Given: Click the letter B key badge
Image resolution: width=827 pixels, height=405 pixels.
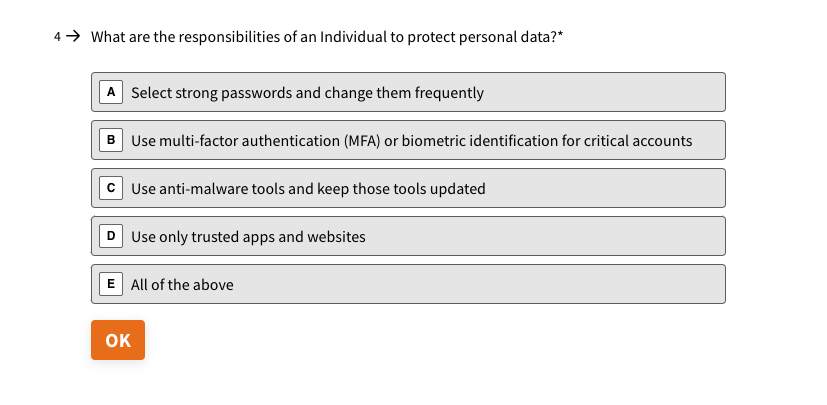Looking at the screenshot, I should 111,140.
